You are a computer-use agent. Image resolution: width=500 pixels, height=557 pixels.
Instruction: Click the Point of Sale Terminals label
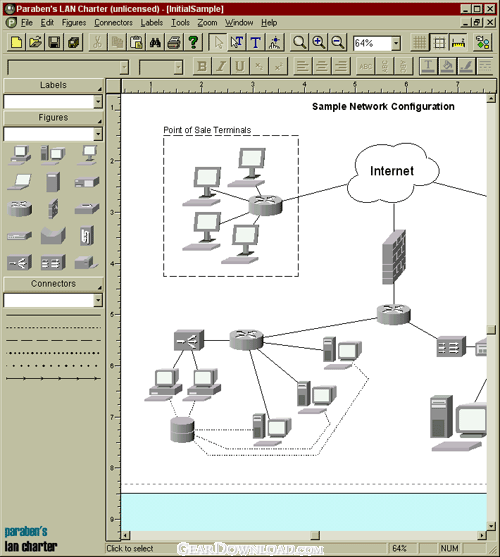pyautogui.click(x=207, y=130)
